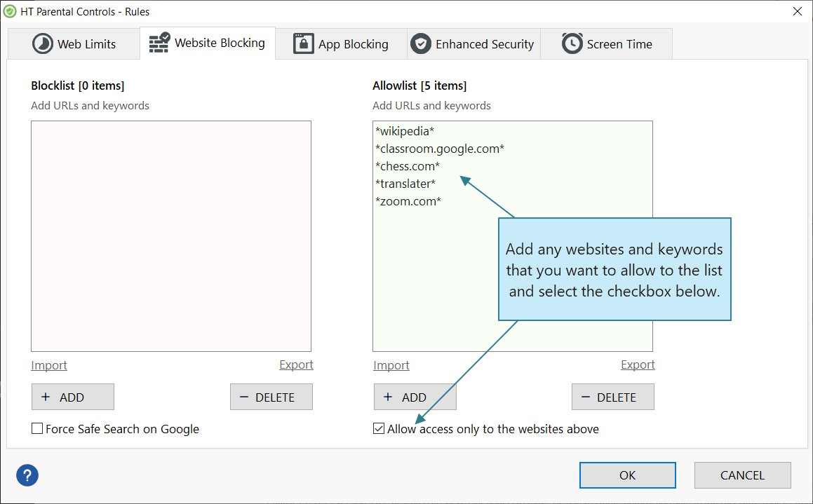The height and width of the screenshot is (504, 813).
Task: Switch to the Web Limits tab
Action: click(74, 44)
